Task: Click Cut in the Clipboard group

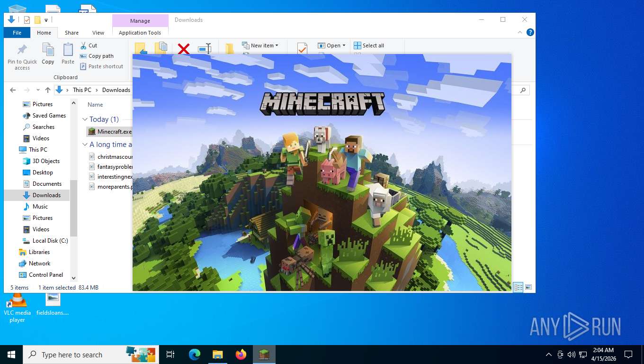Action: click(89, 45)
